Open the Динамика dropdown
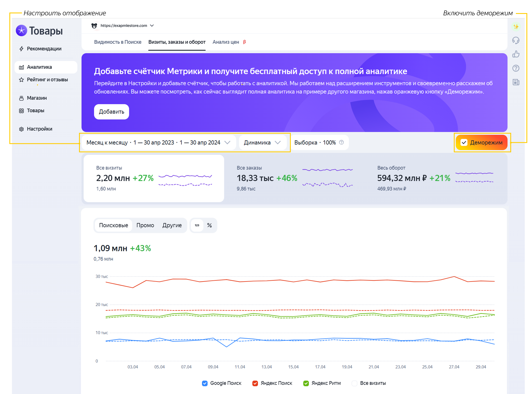The image size is (532, 394). [262, 143]
